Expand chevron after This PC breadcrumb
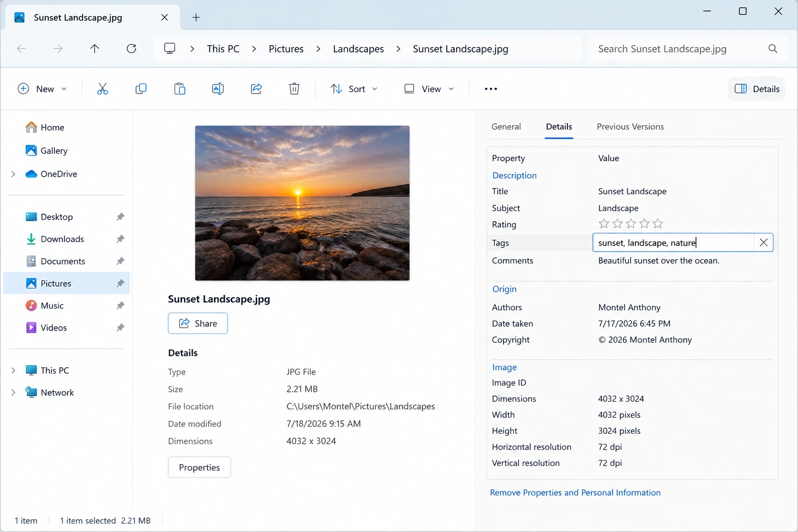 coord(254,49)
